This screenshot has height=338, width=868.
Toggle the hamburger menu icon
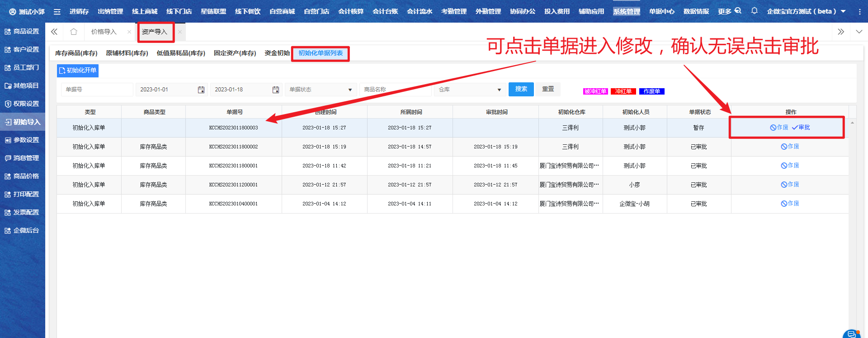(x=57, y=11)
